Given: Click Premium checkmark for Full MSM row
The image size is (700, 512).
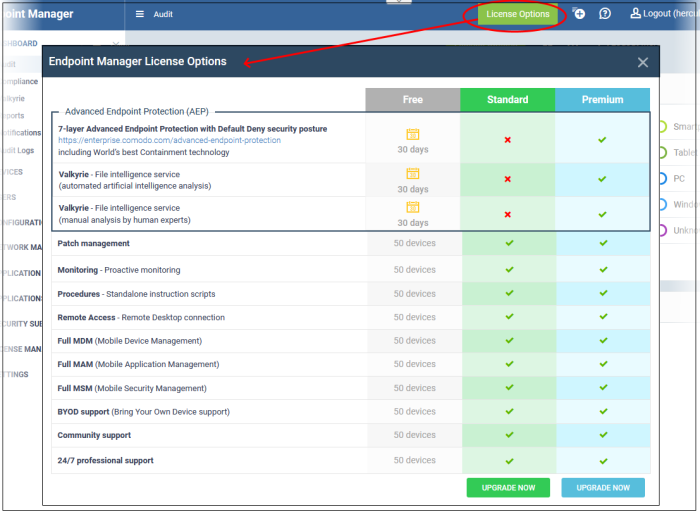Looking at the screenshot, I should click(x=604, y=387).
